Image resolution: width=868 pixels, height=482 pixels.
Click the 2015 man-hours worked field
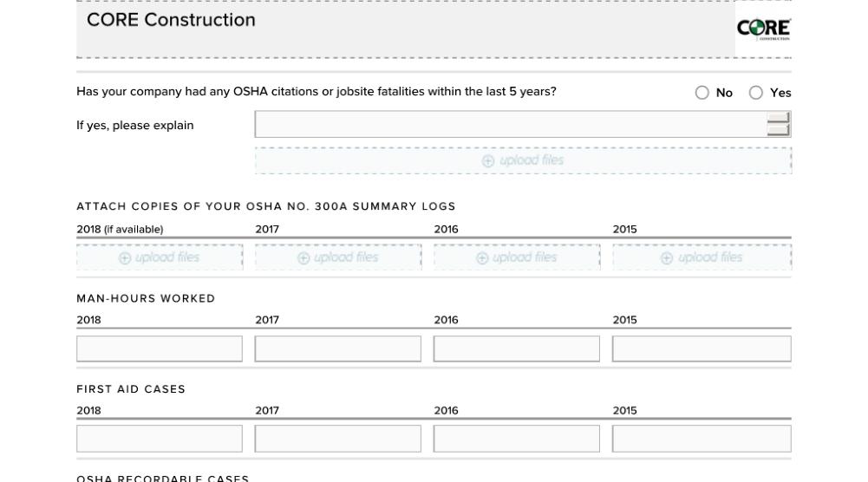point(702,348)
